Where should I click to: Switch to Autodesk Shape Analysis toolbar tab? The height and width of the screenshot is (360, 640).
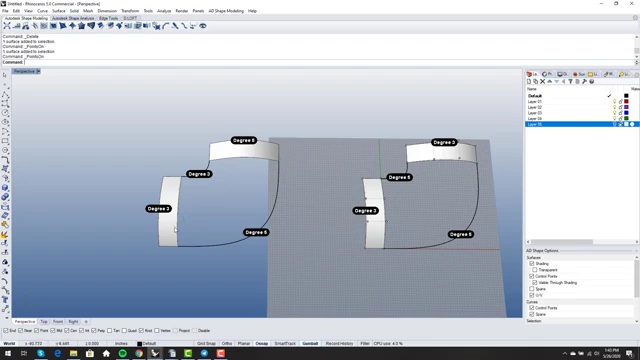pyautogui.click(x=73, y=18)
